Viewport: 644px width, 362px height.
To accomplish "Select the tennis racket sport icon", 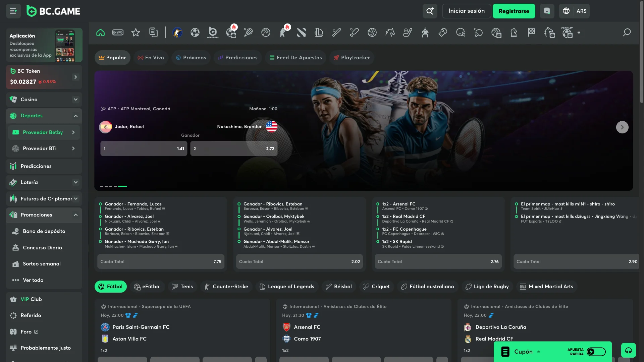I will pyautogui.click(x=248, y=33).
